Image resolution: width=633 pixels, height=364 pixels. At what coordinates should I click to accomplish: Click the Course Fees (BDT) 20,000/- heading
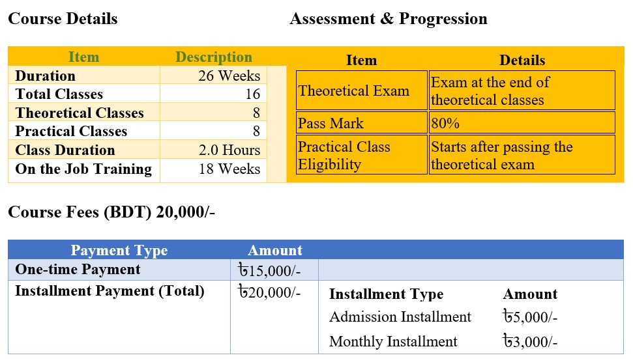point(111,212)
